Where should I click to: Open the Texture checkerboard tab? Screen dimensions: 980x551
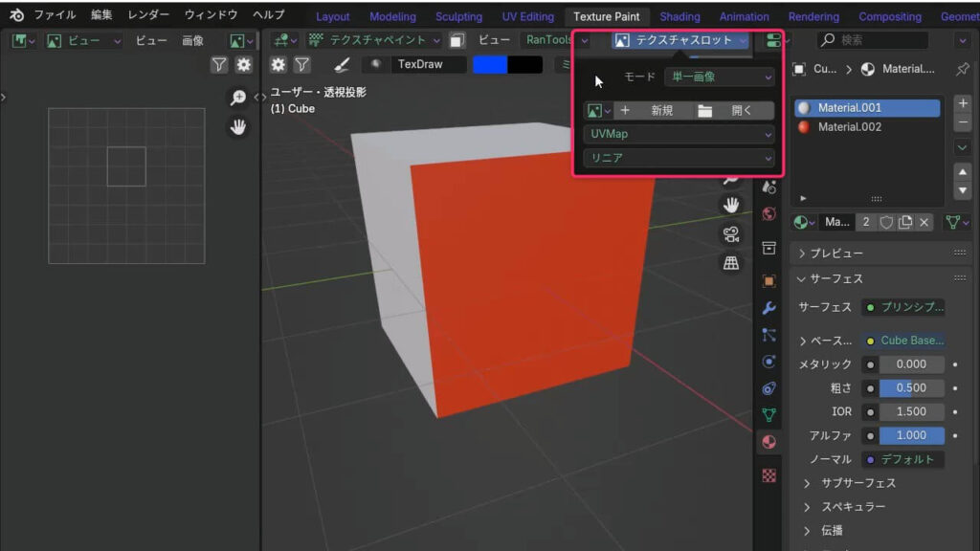[x=769, y=475]
